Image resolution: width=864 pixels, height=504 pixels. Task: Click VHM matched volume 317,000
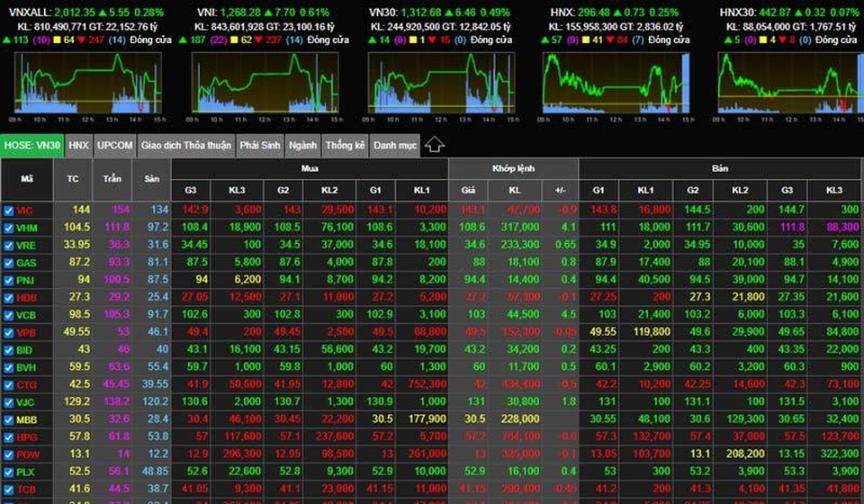tap(520, 227)
